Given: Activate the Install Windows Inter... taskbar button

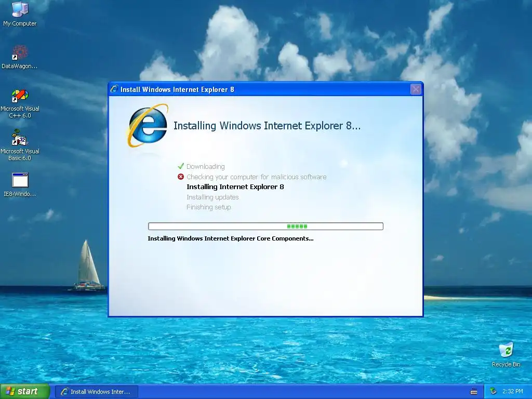Looking at the screenshot, I should click(x=97, y=392).
